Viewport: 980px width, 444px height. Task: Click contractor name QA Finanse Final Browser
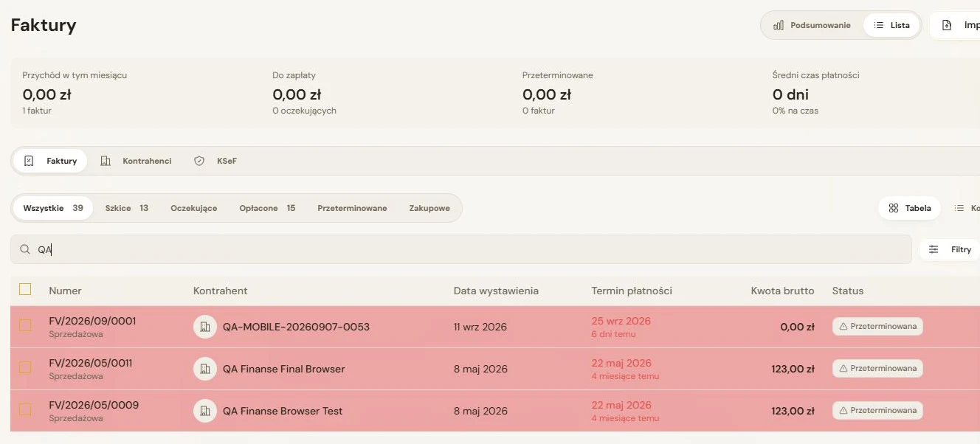(x=284, y=369)
